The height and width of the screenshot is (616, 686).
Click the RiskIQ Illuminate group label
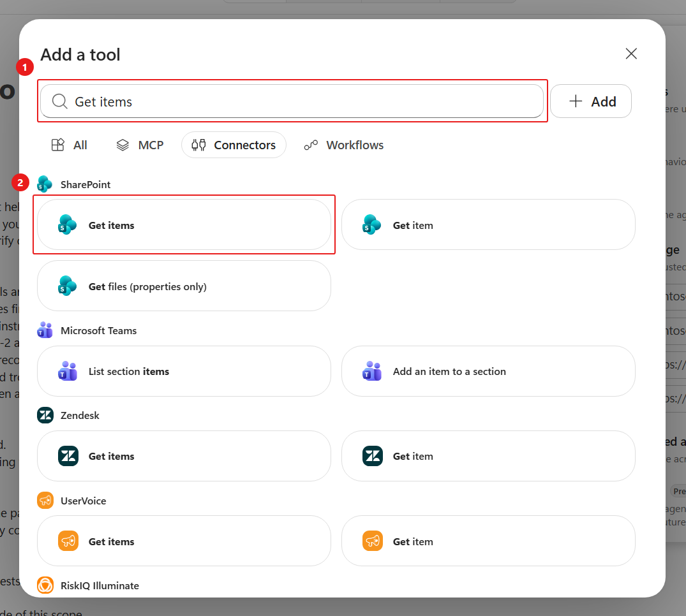(x=100, y=585)
